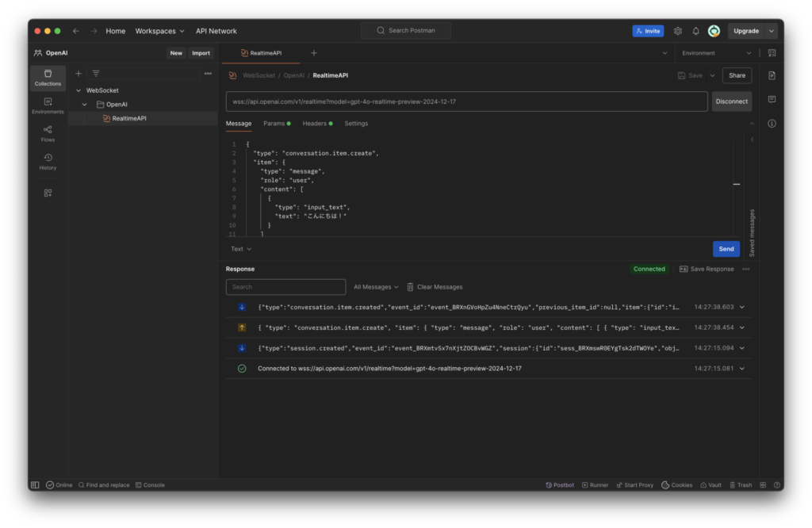812x528 pixels.
Task: Open response more options ellipsis
Action: click(x=745, y=270)
